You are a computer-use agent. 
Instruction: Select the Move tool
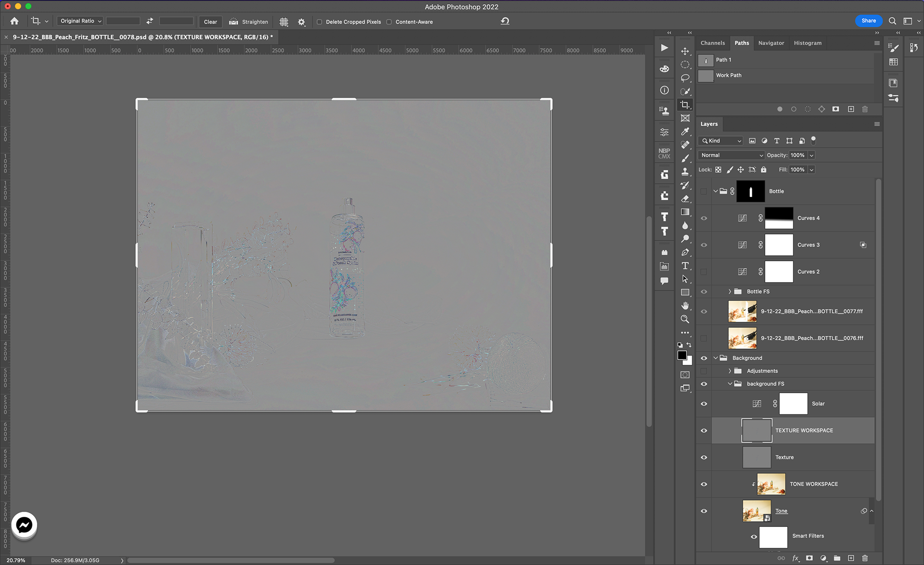point(685,51)
